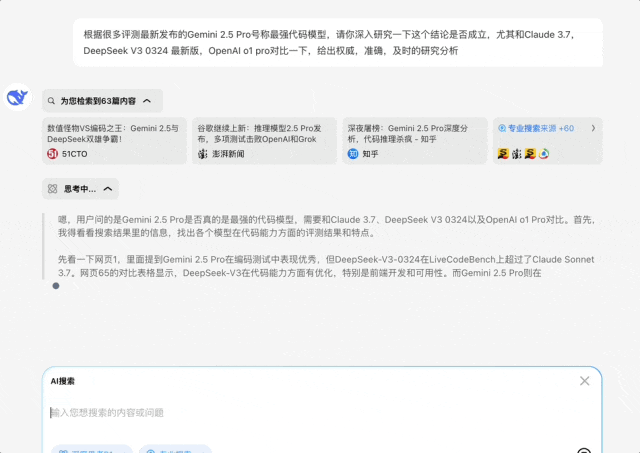Screen dimensions: 640x453
Task: Click the thinking atom icon beside 思考中
Action: [x=53, y=188]
